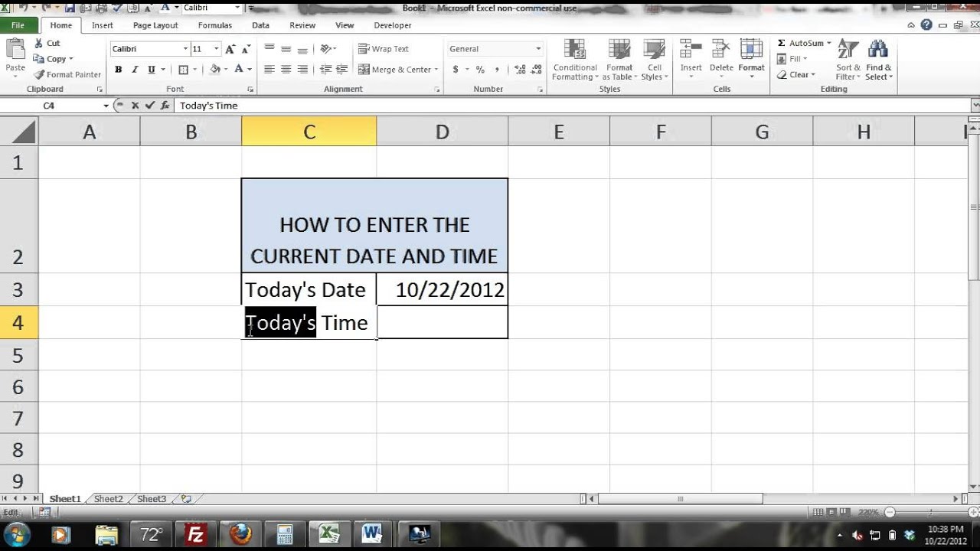This screenshot has width=980, height=551.
Task: Open Insert Function fx dialog
Action: [x=164, y=106]
